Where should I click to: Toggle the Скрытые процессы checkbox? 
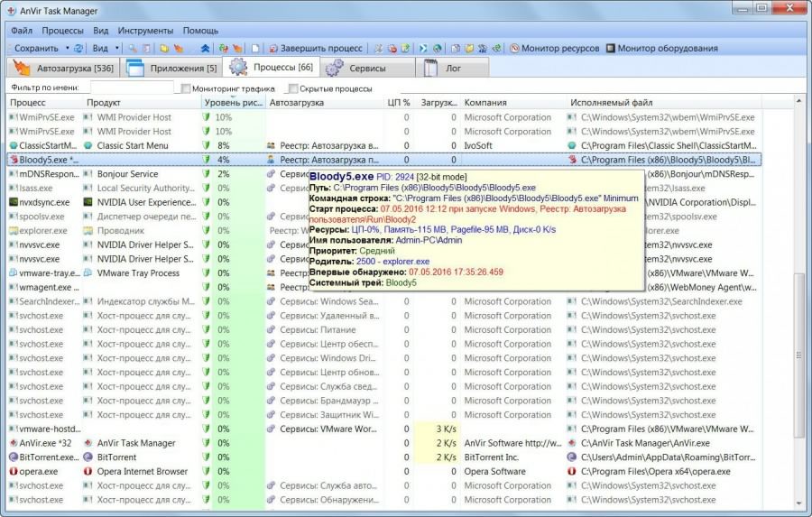pyautogui.click(x=292, y=88)
